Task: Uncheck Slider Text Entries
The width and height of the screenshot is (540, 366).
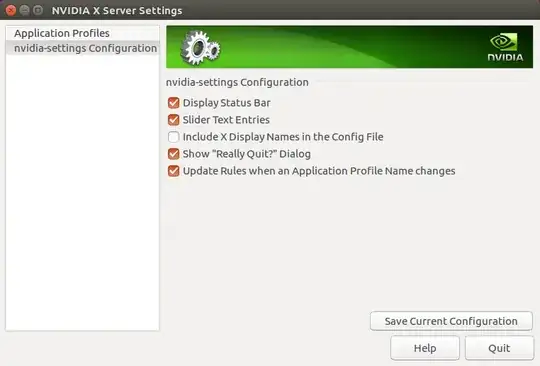Action: [x=174, y=120]
